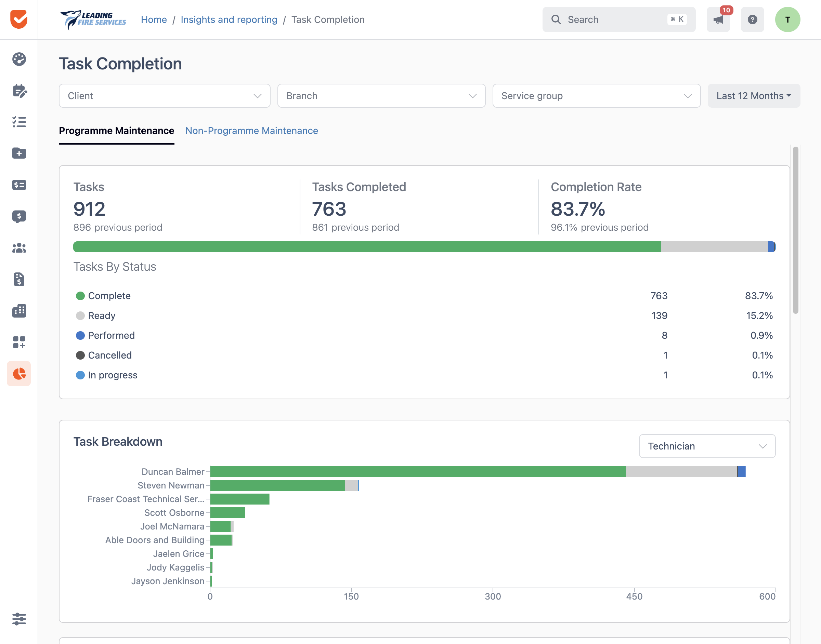Screen dimensions: 821x644
Task: Click the green segment of the status progress bar
Action: 367,247
